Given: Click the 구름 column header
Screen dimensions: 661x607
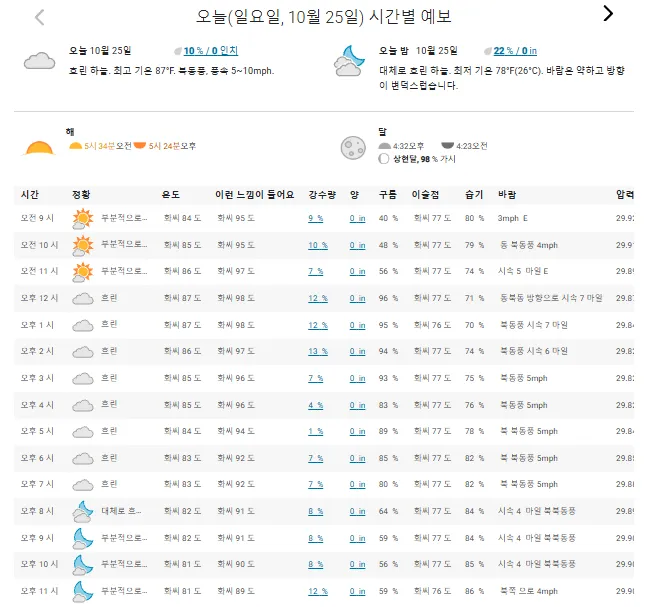Looking at the screenshot, I should click(x=387, y=195).
